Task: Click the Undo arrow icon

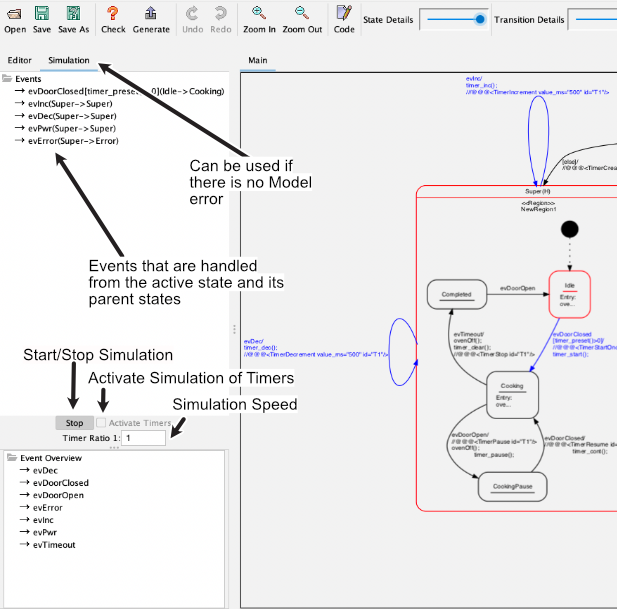Action: 193,14
